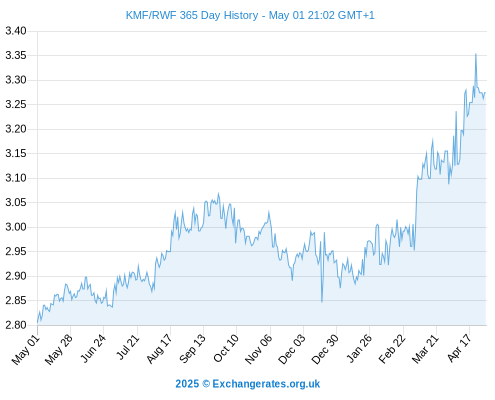Pick the Nov 06 date label

coord(259,349)
